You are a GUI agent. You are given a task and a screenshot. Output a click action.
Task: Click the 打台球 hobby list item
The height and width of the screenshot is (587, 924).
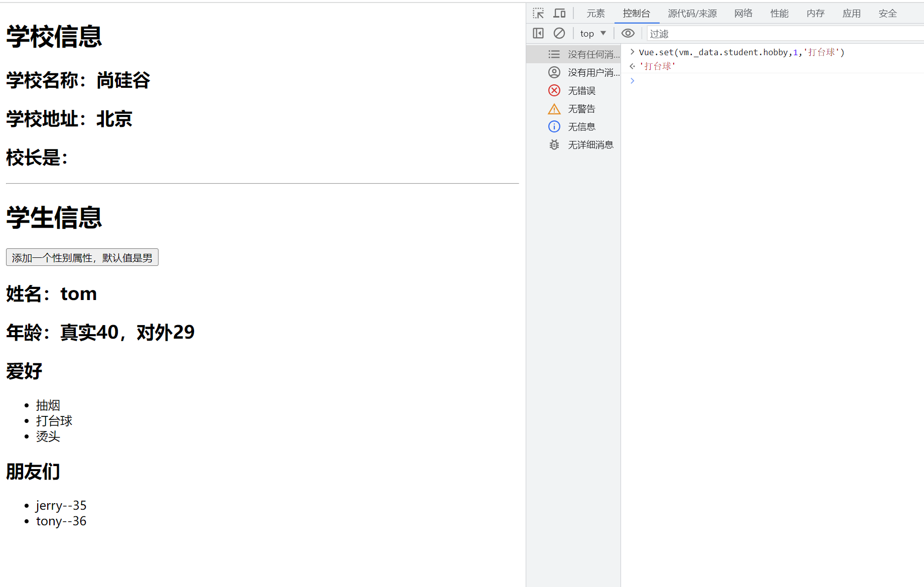(54, 421)
